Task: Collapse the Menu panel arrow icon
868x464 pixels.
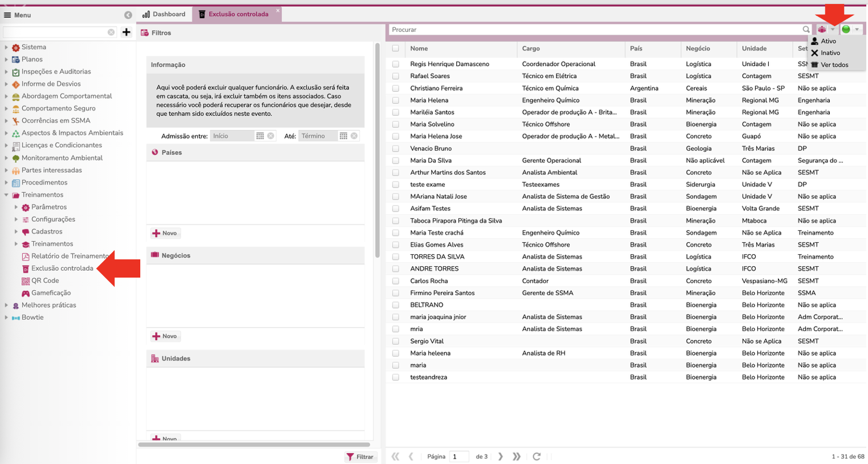Action: pos(128,15)
